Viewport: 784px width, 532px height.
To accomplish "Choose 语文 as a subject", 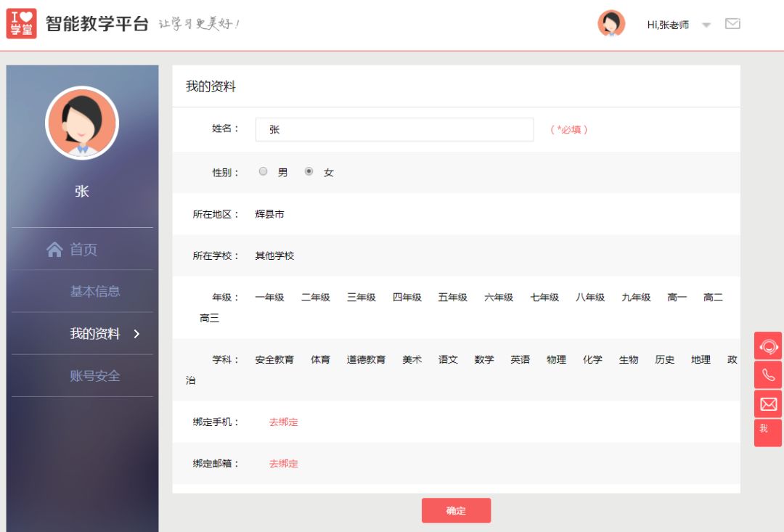I will (x=448, y=359).
